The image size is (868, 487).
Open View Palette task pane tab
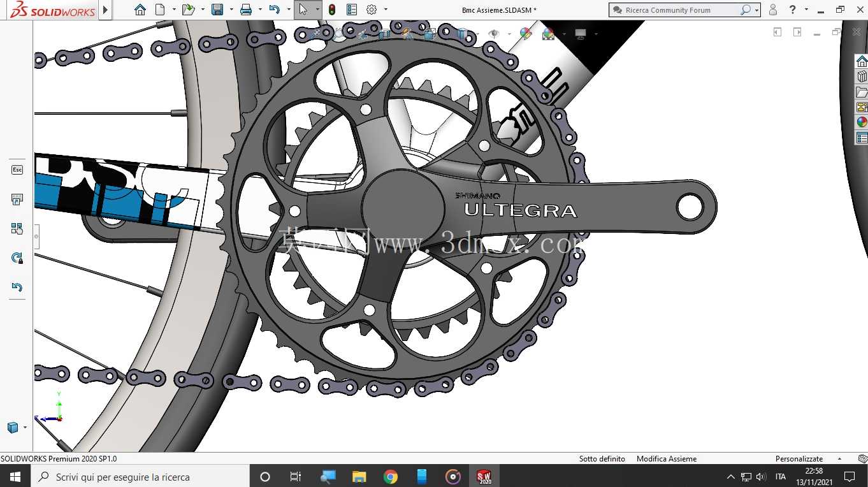pyautogui.click(x=862, y=107)
